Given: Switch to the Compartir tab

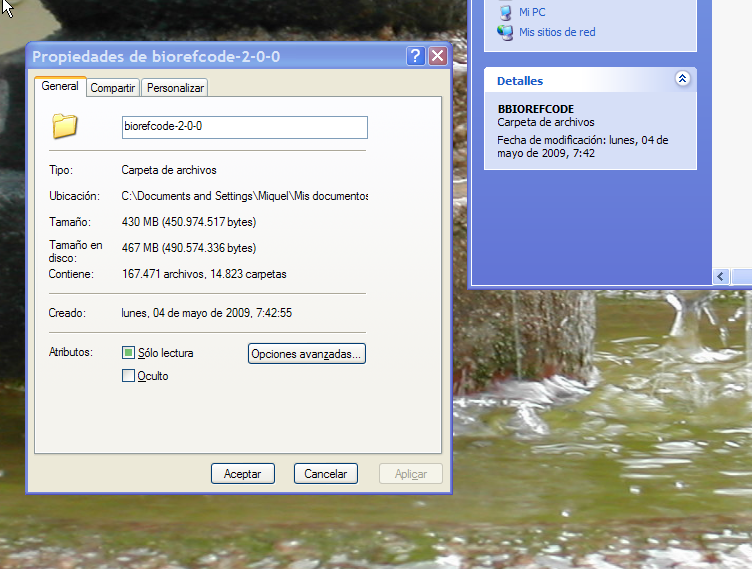Looking at the screenshot, I should coord(113,88).
